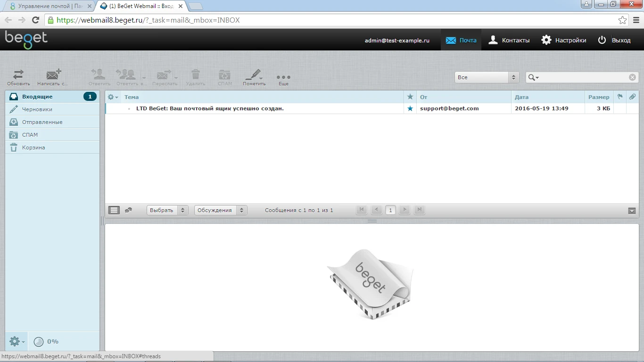Open the list options gear menu
This screenshot has height=362, width=644.
(x=113, y=97)
